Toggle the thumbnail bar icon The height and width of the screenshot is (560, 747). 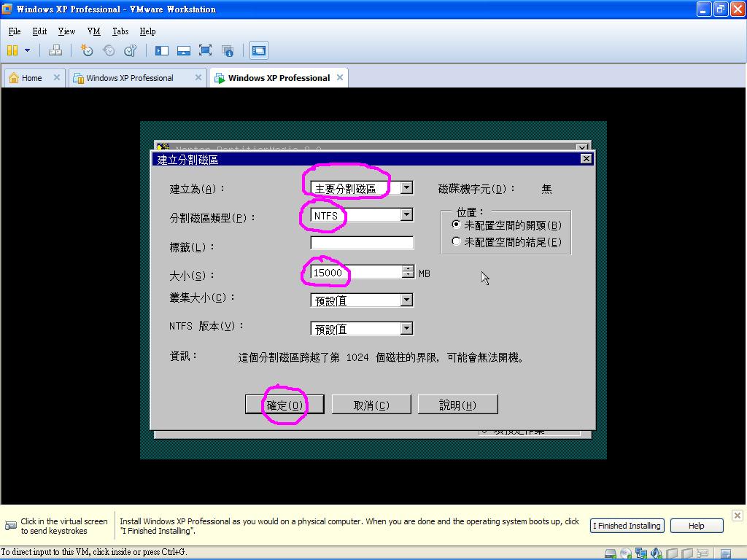coord(184,50)
